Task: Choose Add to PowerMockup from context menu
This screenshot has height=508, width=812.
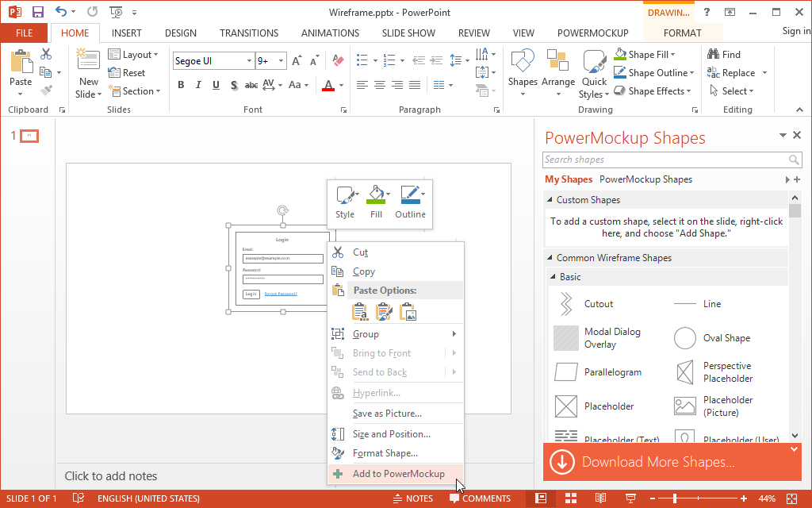Action: coord(398,474)
